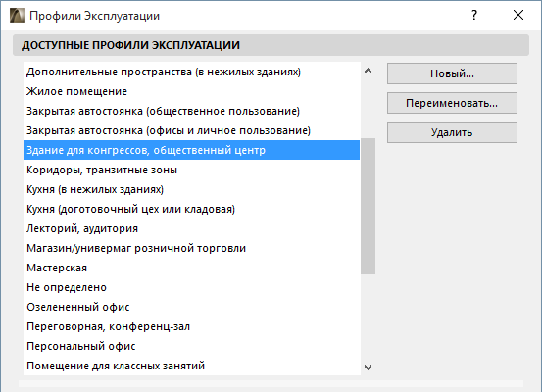This screenshot has width=542, height=392.
Task: Select Здание для конгрессов, общественный центр
Action: (x=191, y=150)
